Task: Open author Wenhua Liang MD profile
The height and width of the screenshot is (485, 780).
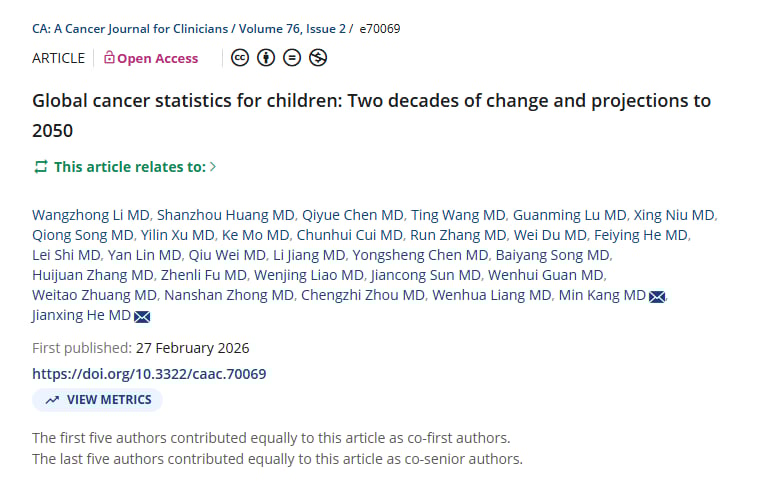Action: click(x=491, y=295)
